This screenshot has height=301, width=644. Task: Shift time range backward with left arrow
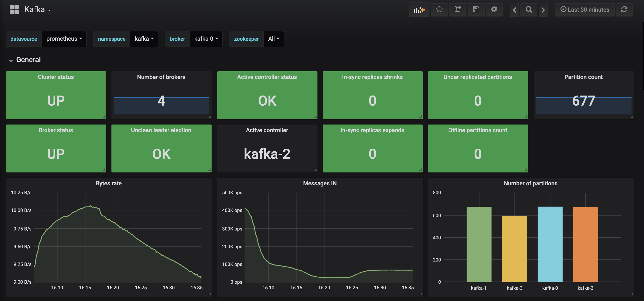(514, 10)
